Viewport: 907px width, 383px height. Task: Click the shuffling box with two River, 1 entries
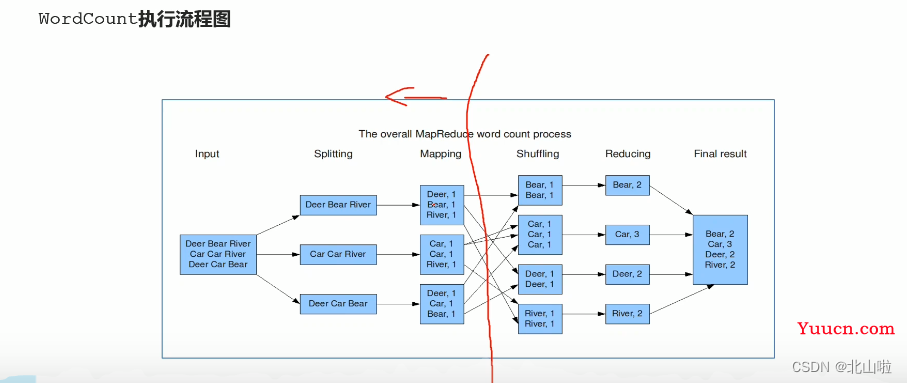coord(540,319)
